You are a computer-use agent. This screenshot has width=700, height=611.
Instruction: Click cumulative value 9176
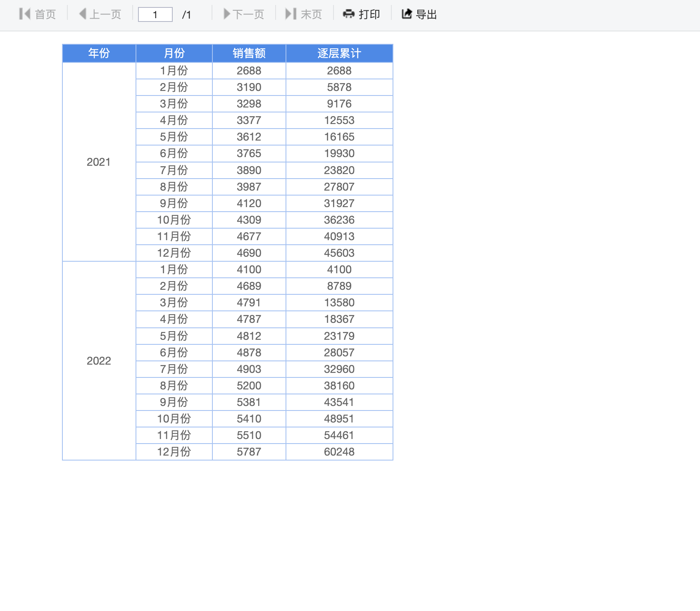pyautogui.click(x=339, y=104)
